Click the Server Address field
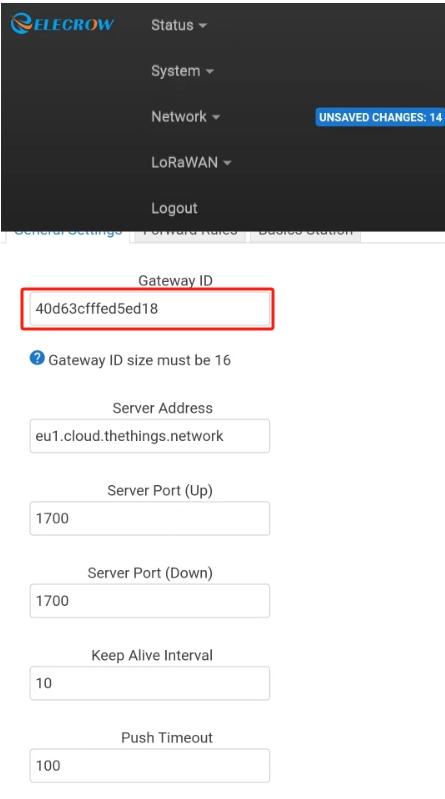This screenshot has width=445, height=799. click(x=150, y=436)
